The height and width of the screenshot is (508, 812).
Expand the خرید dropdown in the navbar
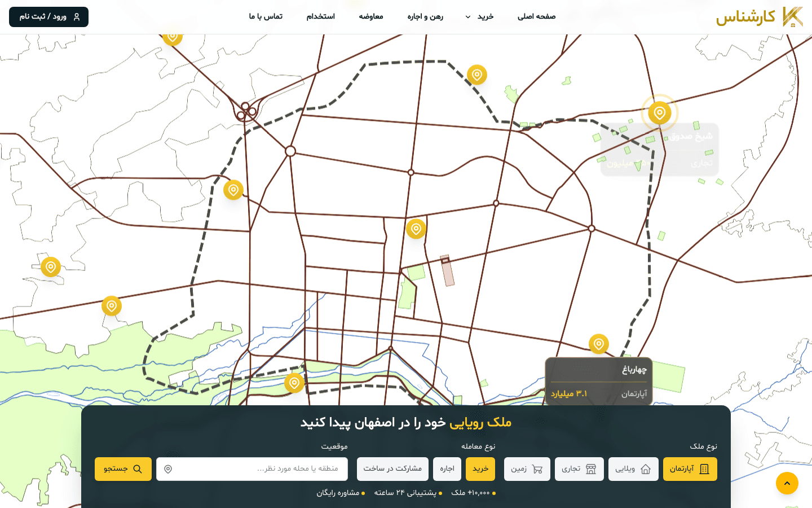(479, 16)
